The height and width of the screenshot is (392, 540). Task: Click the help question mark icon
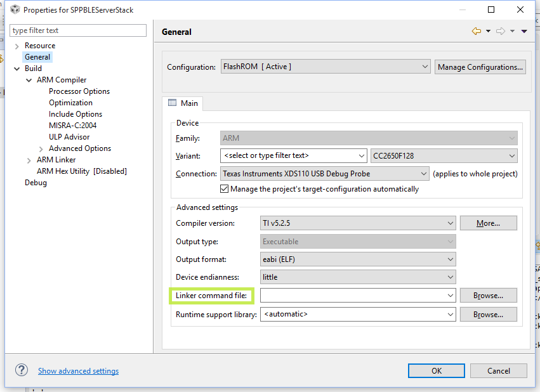pyautogui.click(x=22, y=370)
